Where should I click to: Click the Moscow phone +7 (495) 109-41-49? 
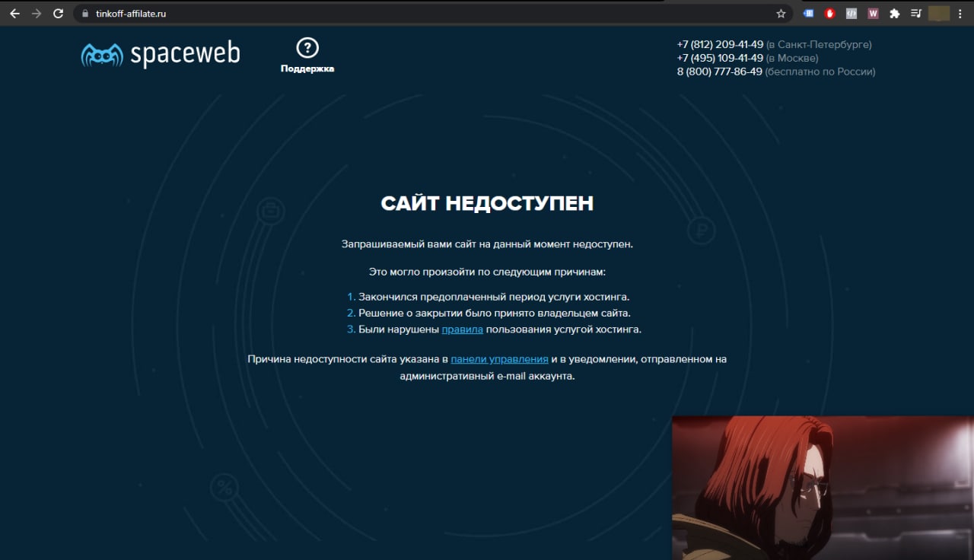click(x=720, y=58)
